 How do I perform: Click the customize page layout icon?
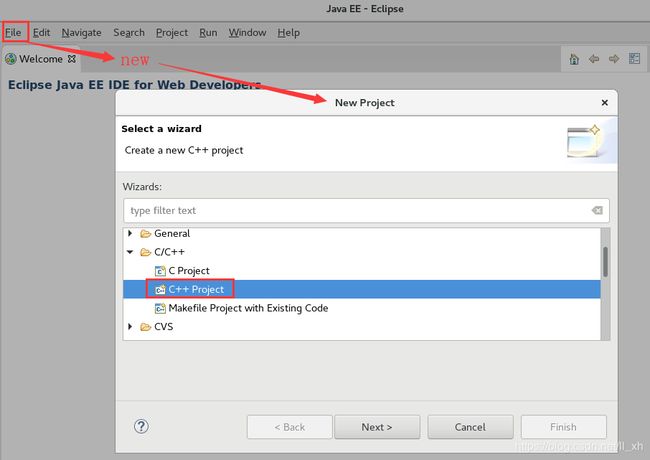pyautogui.click(x=634, y=58)
